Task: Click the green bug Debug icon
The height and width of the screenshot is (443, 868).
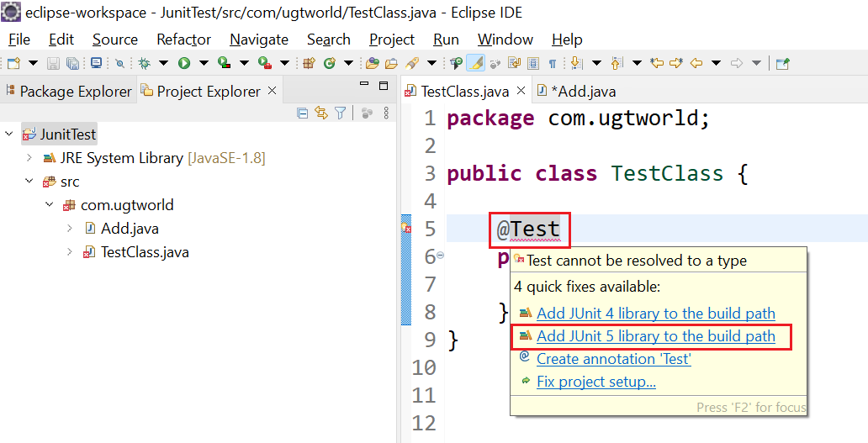Action: tap(145, 64)
